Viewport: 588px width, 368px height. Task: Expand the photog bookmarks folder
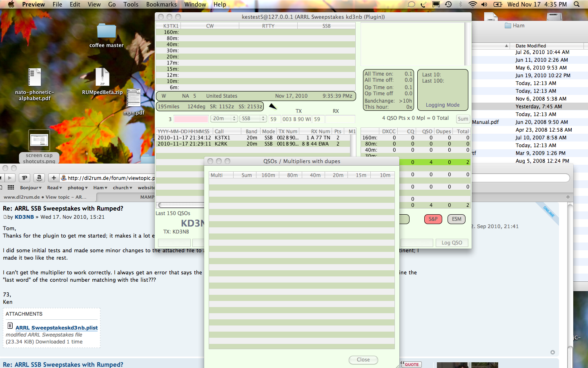pyautogui.click(x=78, y=188)
